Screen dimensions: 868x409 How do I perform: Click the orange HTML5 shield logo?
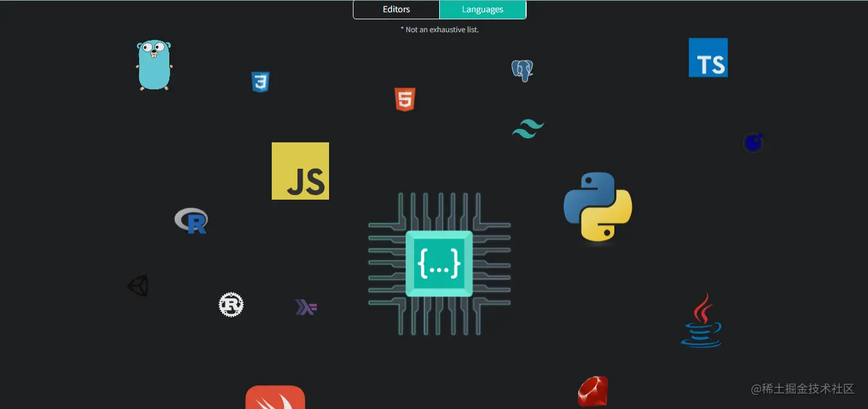click(x=405, y=100)
